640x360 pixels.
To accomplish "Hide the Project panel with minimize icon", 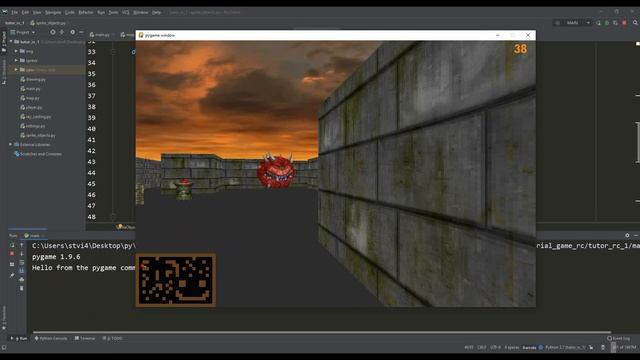I will [x=81, y=32].
